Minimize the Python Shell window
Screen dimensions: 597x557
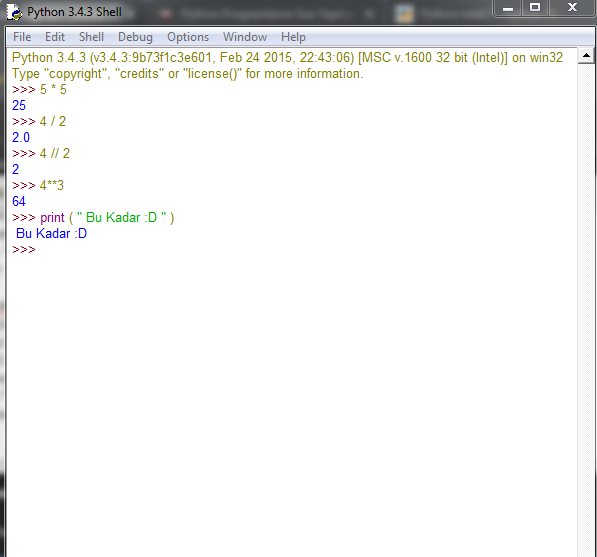click(508, 8)
